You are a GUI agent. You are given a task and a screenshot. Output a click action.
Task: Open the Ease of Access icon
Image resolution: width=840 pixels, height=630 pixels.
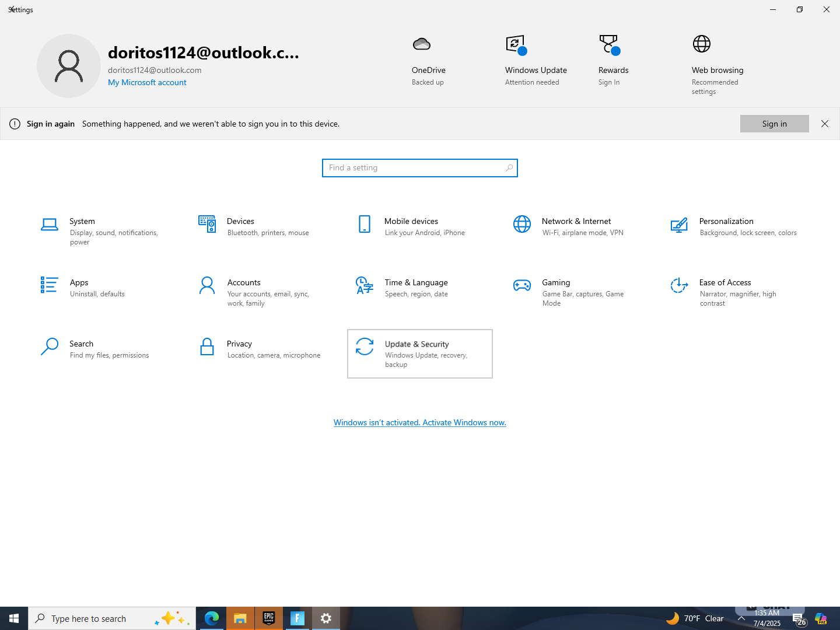pyautogui.click(x=679, y=285)
